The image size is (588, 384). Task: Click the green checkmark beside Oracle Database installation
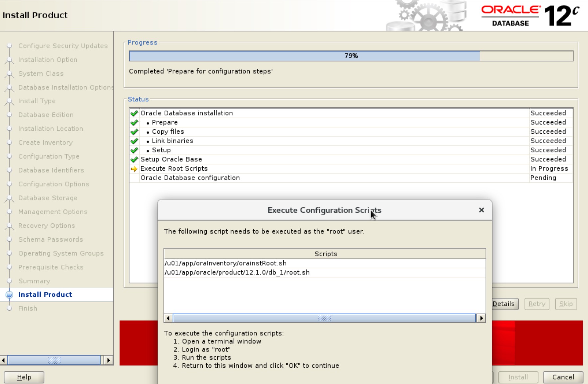tap(134, 113)
